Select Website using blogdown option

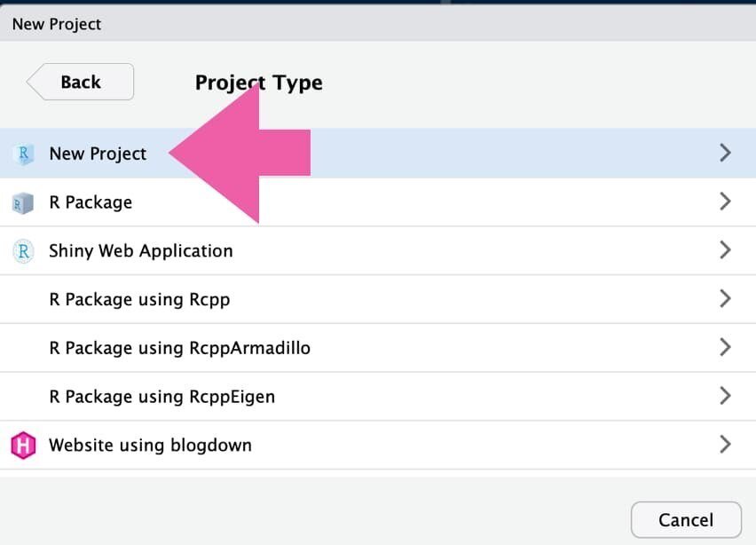378,445
